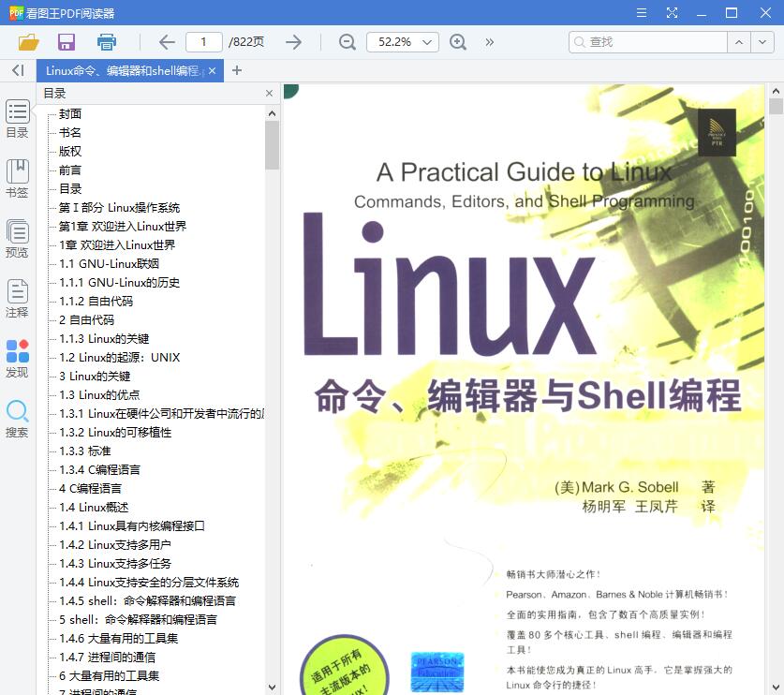The height and width of the screenshot is (695, 784).
Task: Find next match down arrow
Action: coord(762,42)
